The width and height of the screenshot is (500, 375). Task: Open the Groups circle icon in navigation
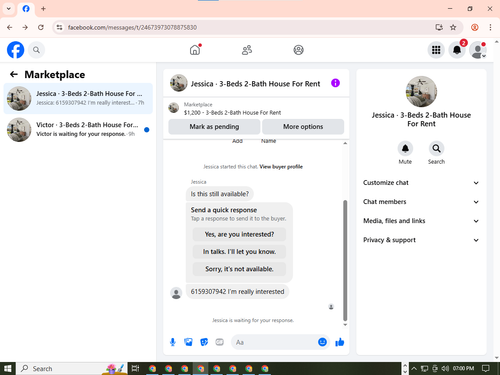(x=298, y=50)
